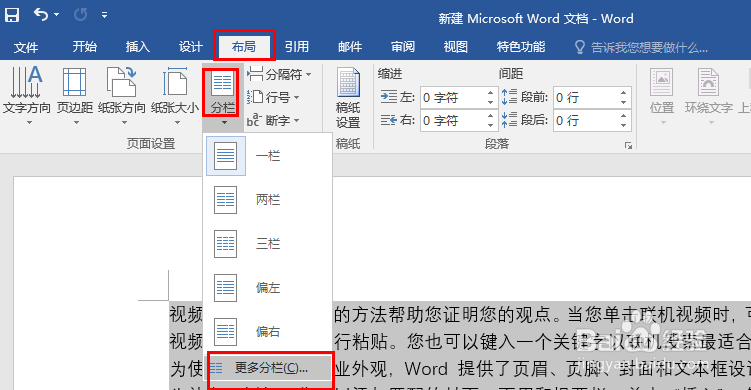Open 更多分栏(C)... more columns dialog
Image resolution: width=751 pixels, height=390 pixels.
click(x=270, y=368)
